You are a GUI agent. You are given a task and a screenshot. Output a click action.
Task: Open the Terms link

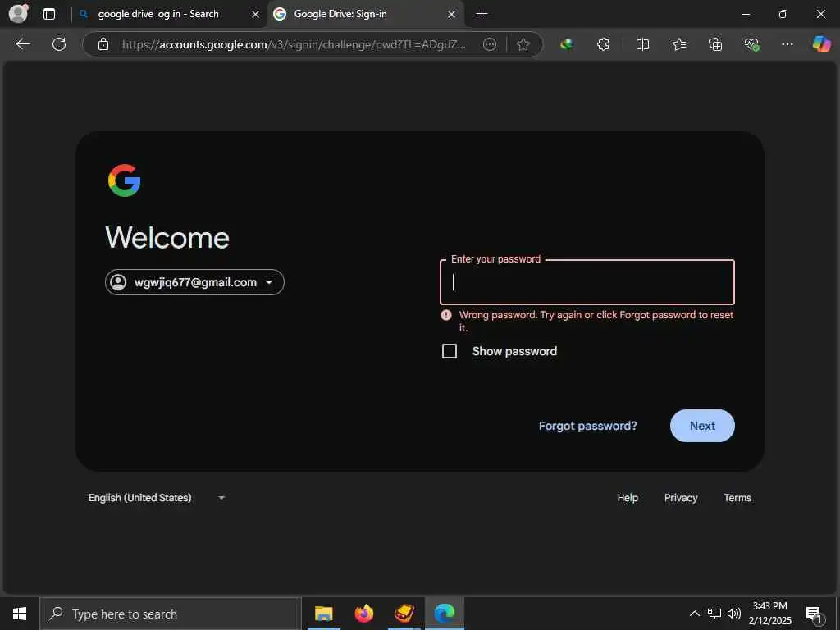[737, 498]
